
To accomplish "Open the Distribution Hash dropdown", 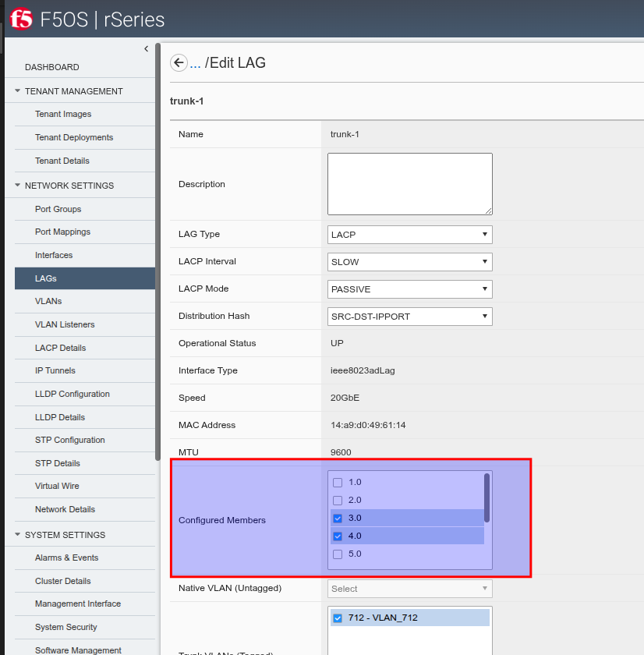I will tap(409, 317).
